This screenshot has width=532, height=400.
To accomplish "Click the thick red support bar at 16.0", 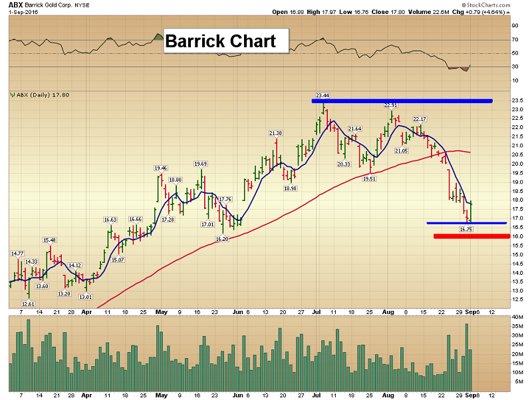I will (x=472, y=236).
